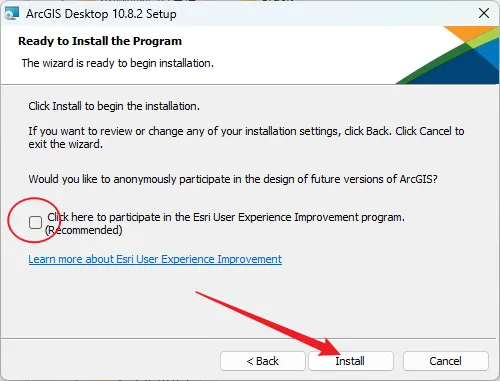Click the 'Click here to participate' checkbox label

(226, 217)
